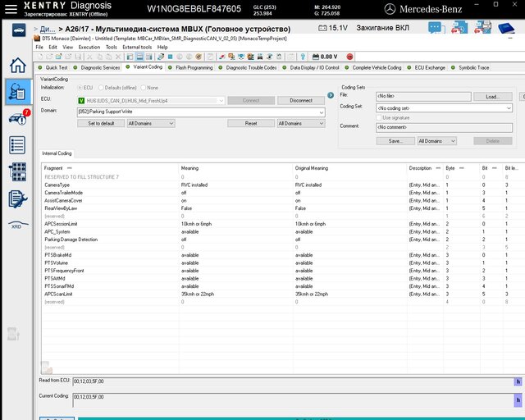Open All Domains dropdown beside Set to default
The height and width of the screenshot is (420, 525).
(151, 123)
